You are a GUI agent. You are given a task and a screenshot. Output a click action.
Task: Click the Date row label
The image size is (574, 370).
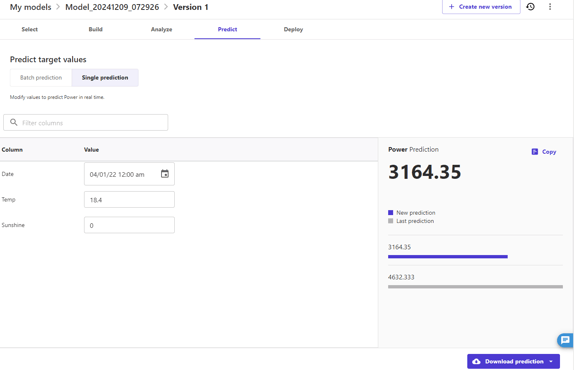8,174
